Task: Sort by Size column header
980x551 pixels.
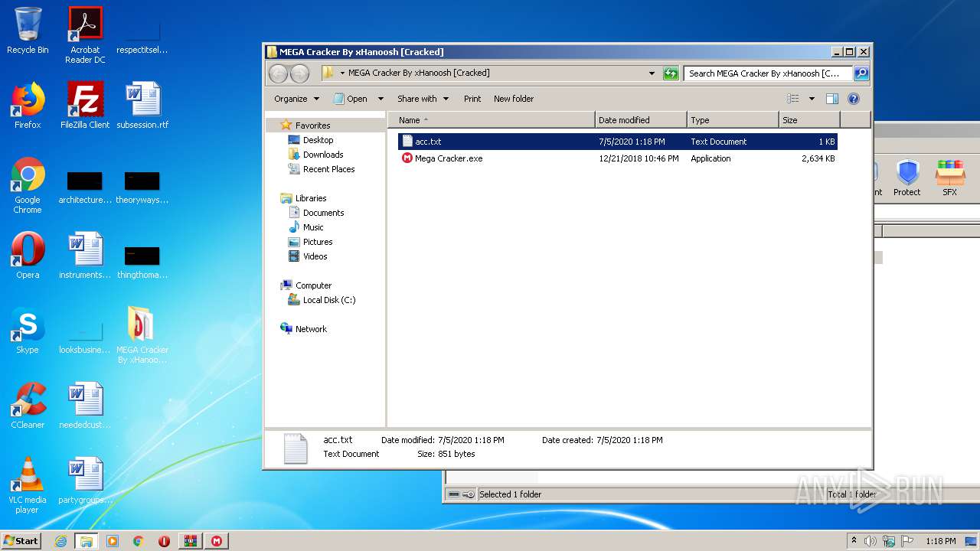Action: pos(809,120)
